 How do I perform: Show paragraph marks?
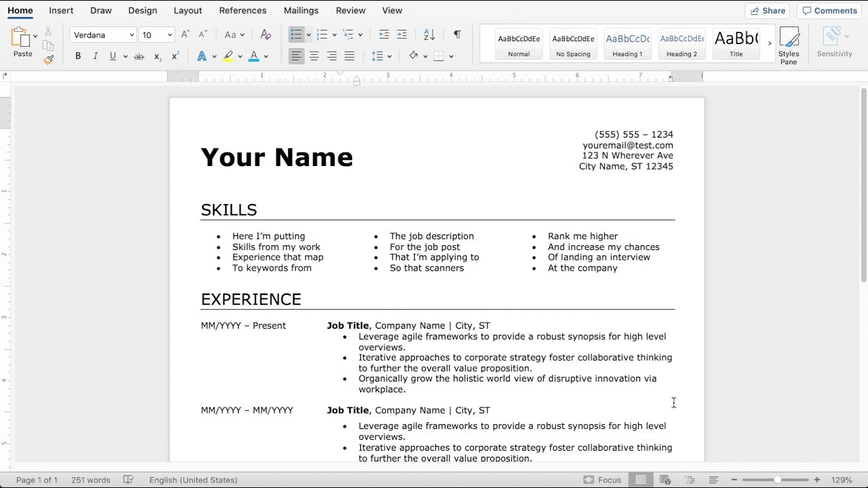click(x=457, y=34)
